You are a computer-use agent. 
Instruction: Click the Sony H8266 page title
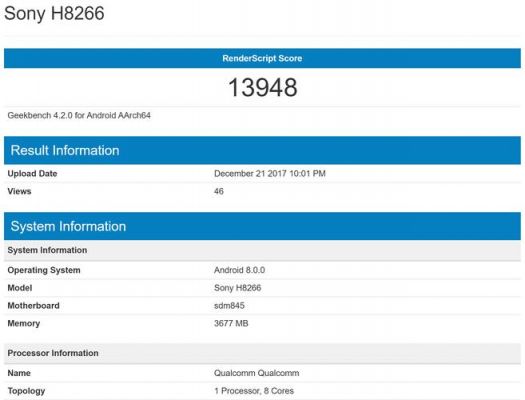coord(54,13)
